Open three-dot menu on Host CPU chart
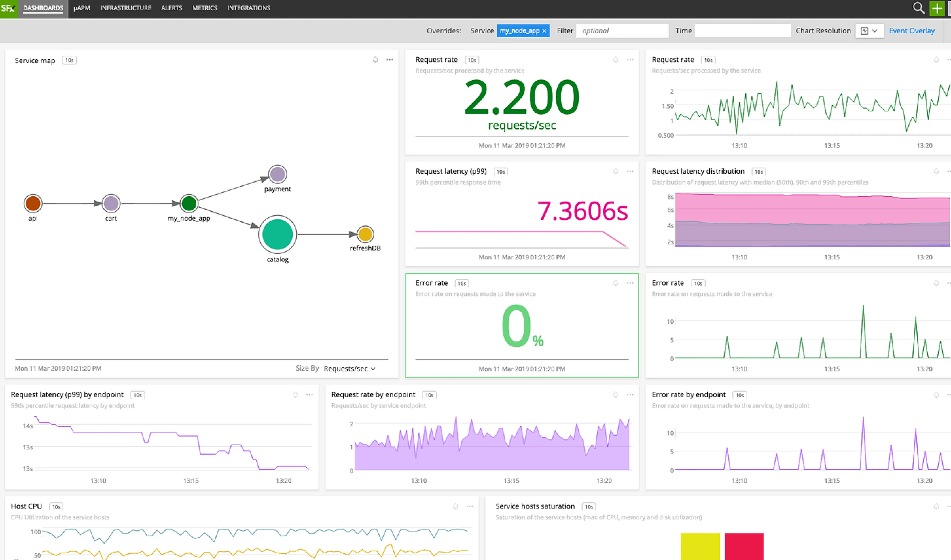951x560 pixels. (470, 506)
